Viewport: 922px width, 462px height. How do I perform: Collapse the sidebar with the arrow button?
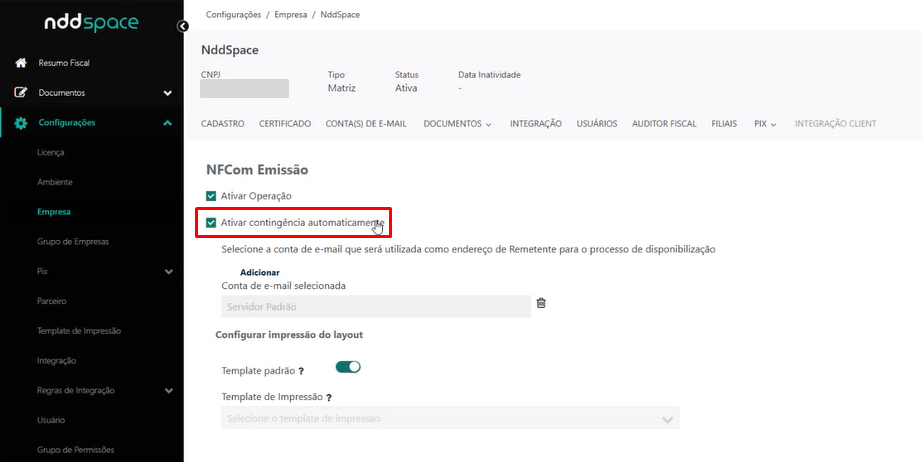(182, 26)
